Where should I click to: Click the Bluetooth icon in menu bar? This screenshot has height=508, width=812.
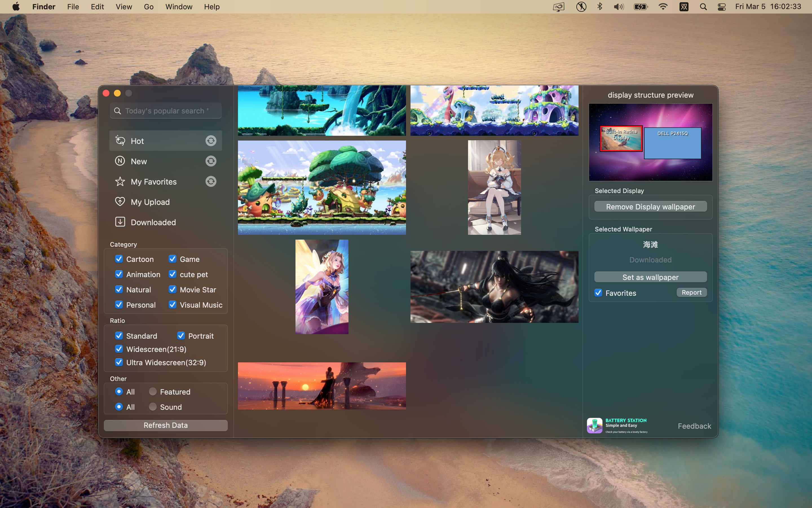pos(600,7)
